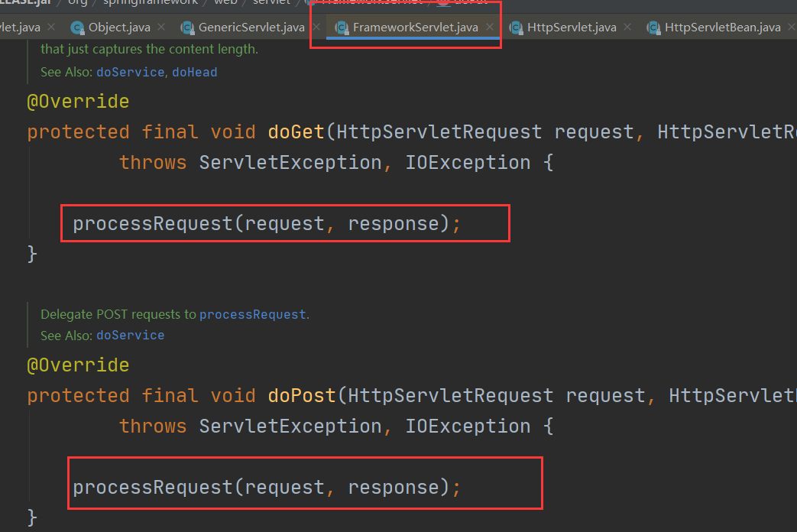Click ServletException in doGet throws clause
The height and width of the screenshot is (532, 797).
(290, 163)
